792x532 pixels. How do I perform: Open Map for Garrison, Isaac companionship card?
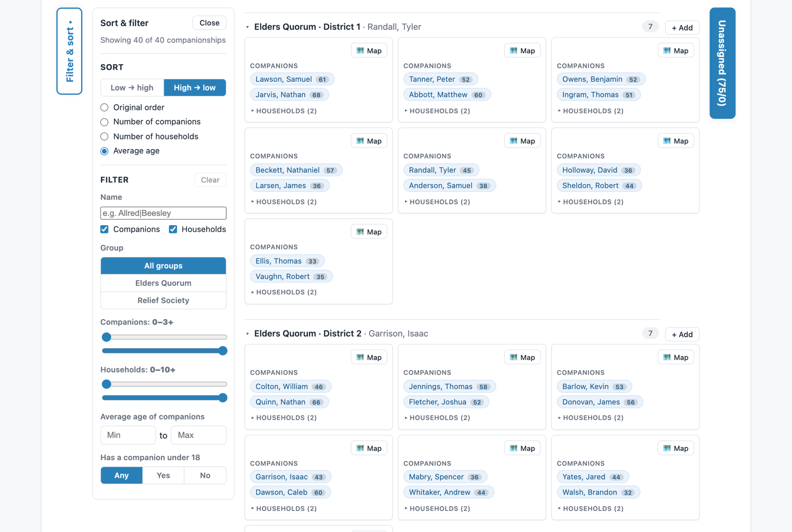[369, 448]
